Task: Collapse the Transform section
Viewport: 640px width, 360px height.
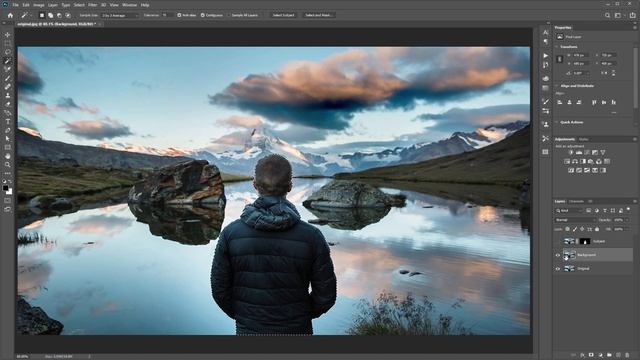Action: coord(556,47)
